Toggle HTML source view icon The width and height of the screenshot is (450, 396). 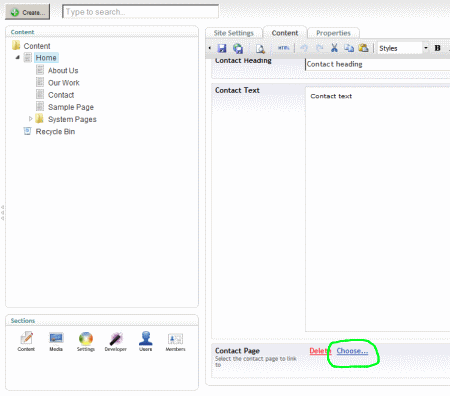click(x=283, y=48)
